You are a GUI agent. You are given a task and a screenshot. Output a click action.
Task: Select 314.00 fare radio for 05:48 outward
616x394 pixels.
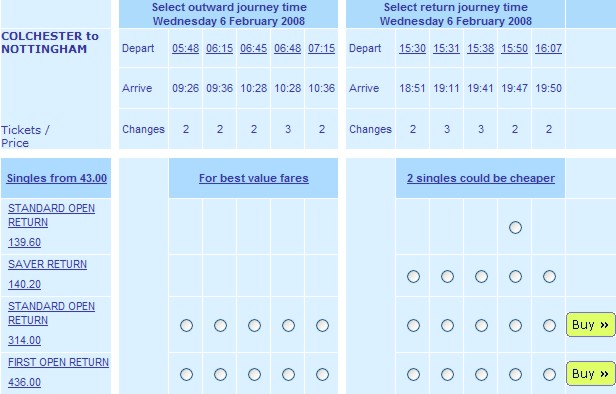[x=186, y=325]
